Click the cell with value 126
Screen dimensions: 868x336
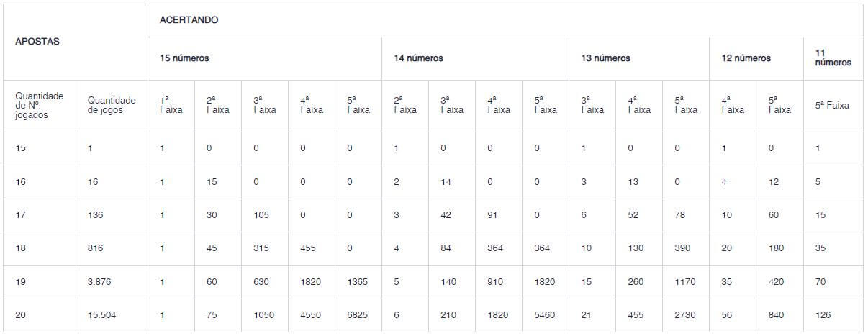[823, 314]
